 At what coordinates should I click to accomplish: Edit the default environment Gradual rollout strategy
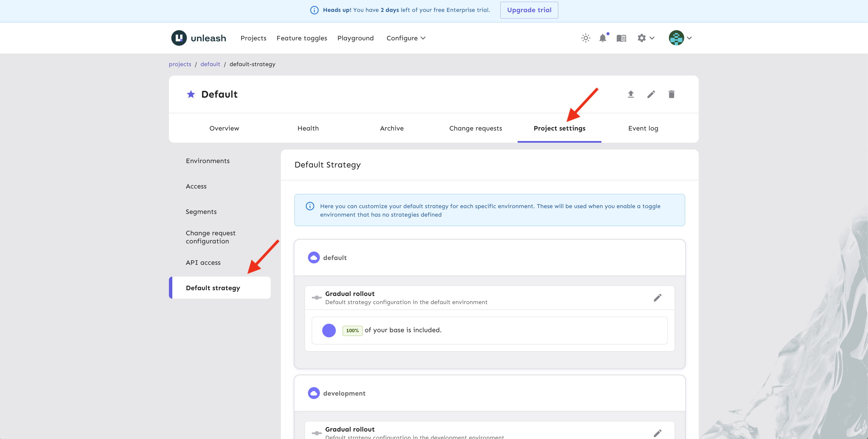pos(657,298)
